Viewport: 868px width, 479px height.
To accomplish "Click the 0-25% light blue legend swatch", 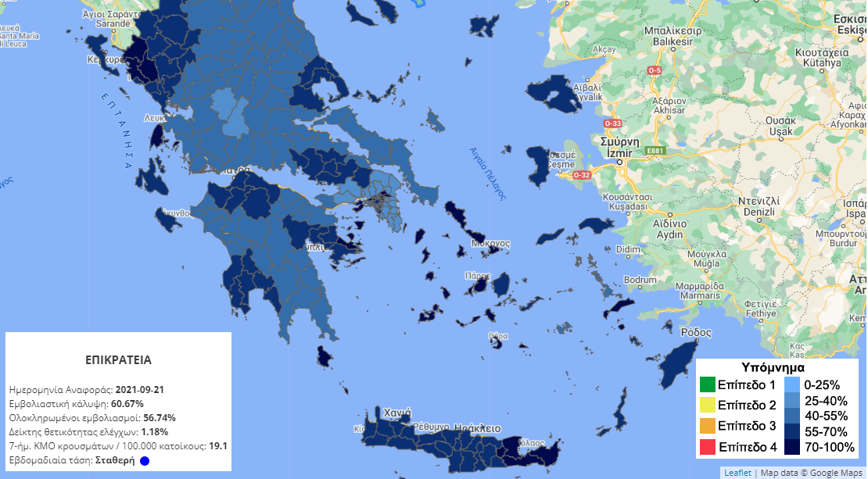I will tap(793, 384).
